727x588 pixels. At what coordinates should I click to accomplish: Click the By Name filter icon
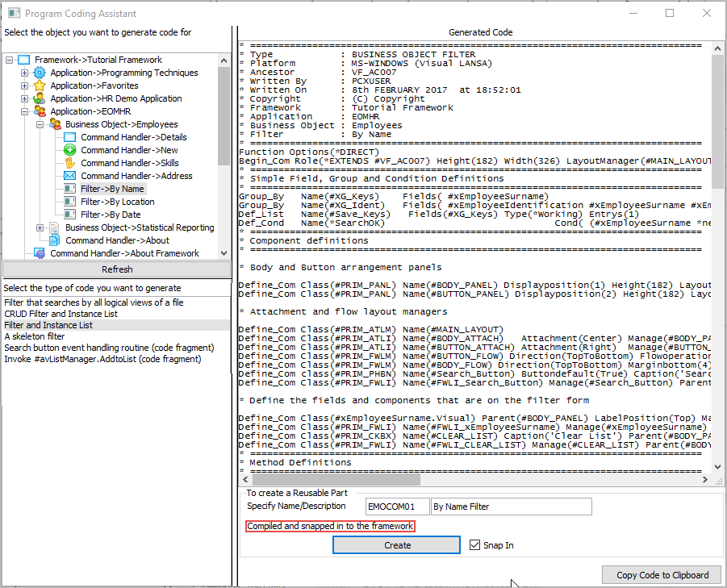pyautogui.click(x=69, y=189)
